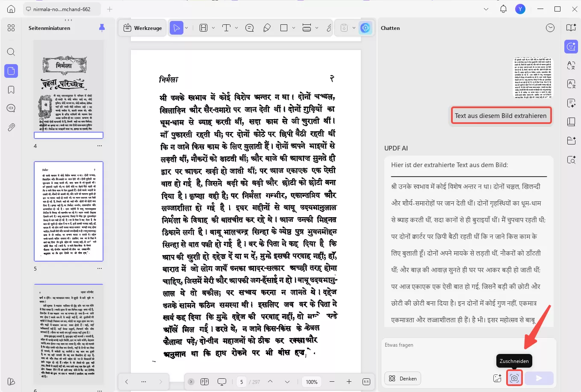This screenshot has width=581, height=392.
Task: Open the attachments paperclip panel
Action: pyautogui.click(x=11, y=127)
